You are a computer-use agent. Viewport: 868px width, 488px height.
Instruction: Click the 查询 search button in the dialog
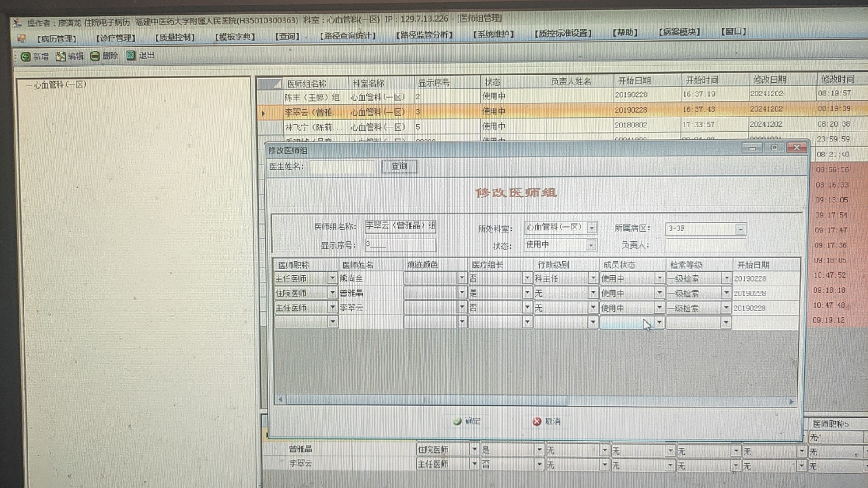(399, 166)
